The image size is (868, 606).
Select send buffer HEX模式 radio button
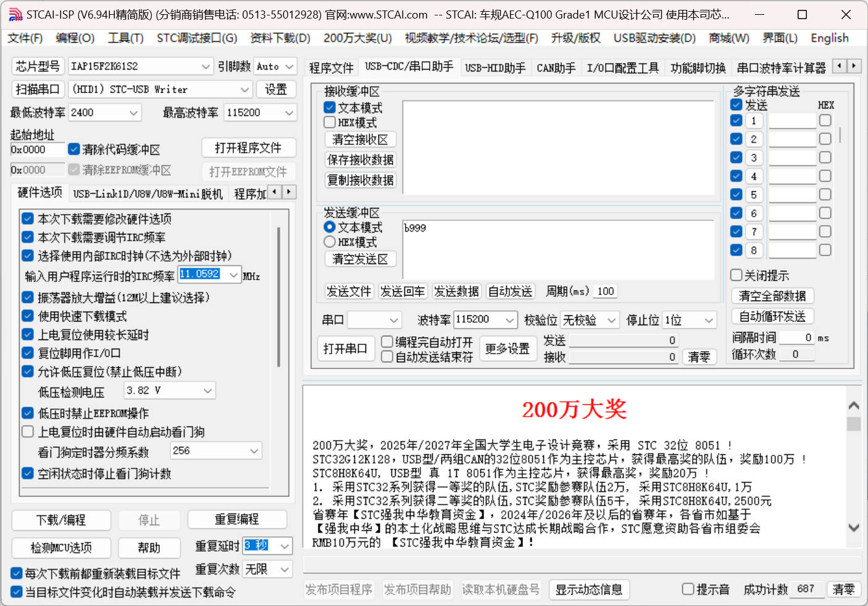pyautogui.click(x=330, y=242)
